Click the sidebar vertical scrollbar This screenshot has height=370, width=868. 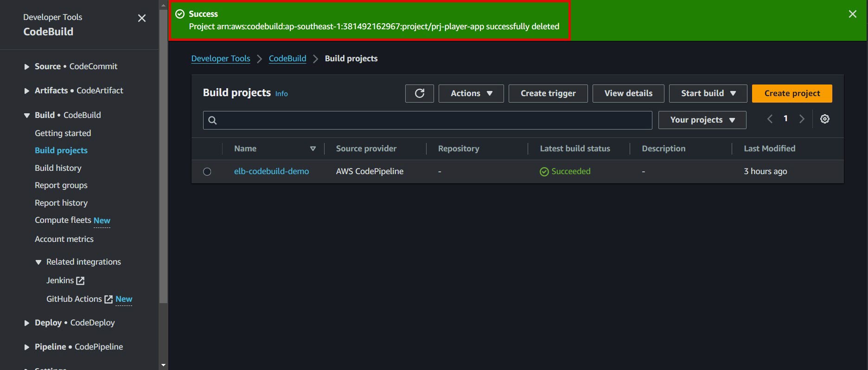163,156
